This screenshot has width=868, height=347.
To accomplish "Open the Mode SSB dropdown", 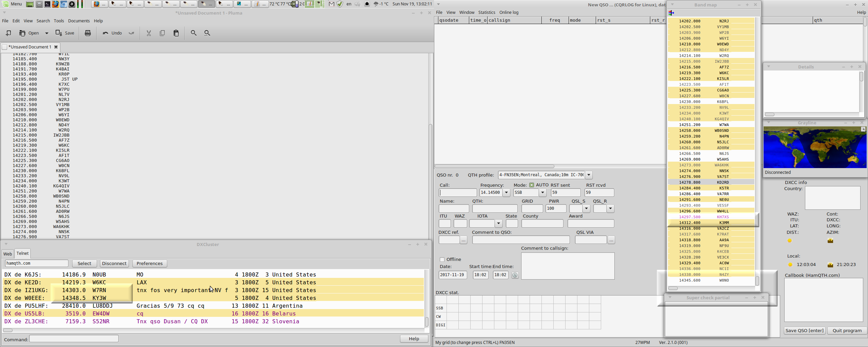I will pyautogui.click(x=542, y=192).
